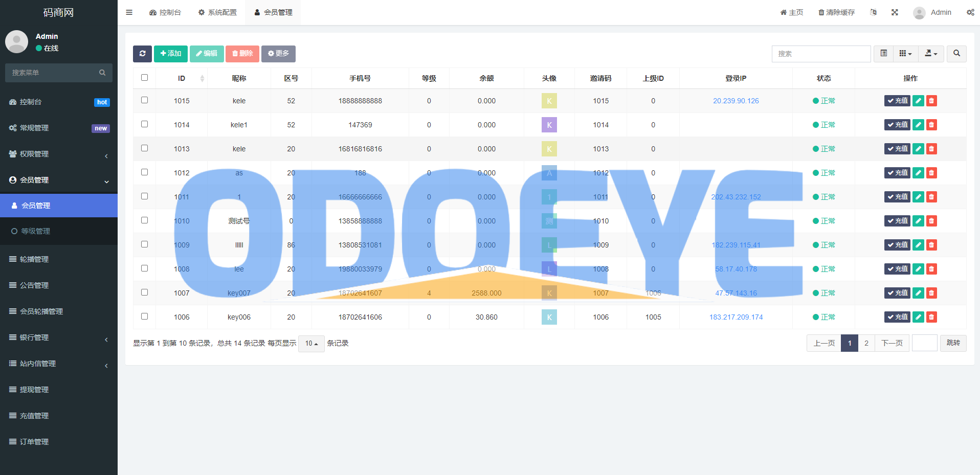
Task: Open the page size 10 dropdown
Action: click(311, 344)
